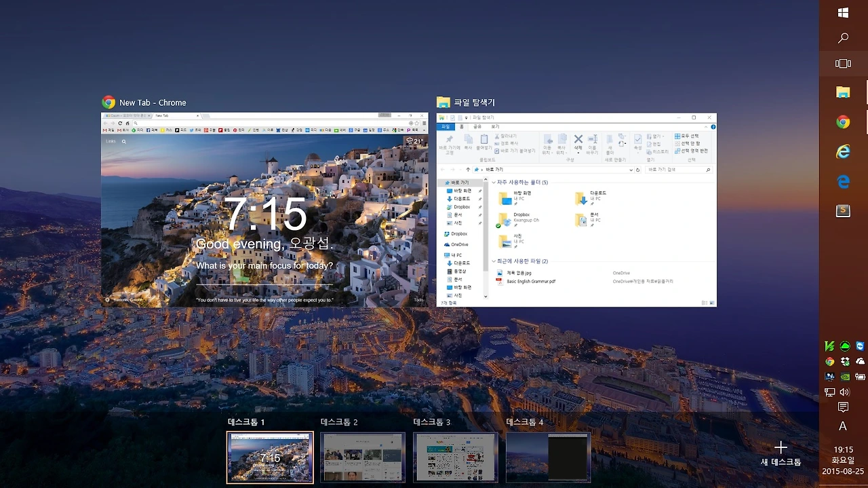This screenshot has width=868, height=488.
Task: Launch Microsoft Edge from taskbar
Action: [x=843, y=181]
